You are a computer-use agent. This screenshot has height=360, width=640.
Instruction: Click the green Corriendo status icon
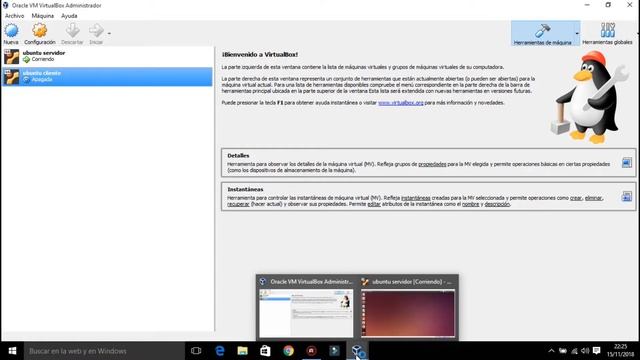(27, 60)
